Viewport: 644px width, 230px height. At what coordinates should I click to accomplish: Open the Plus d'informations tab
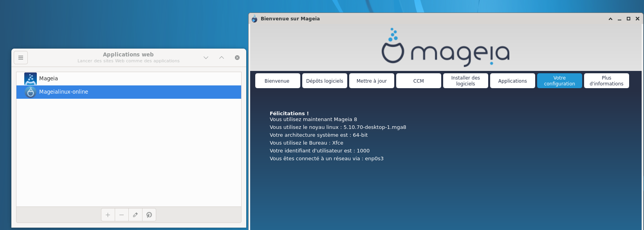[606, 81]
